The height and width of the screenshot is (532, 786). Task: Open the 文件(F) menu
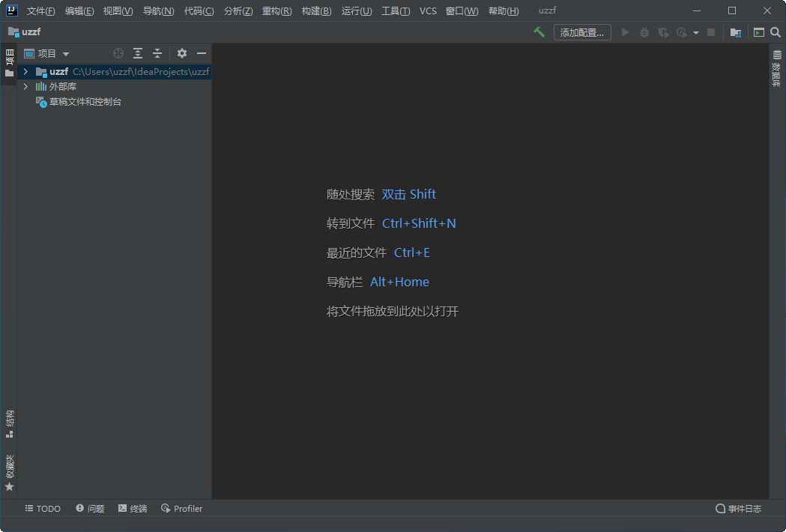(41, 11)
